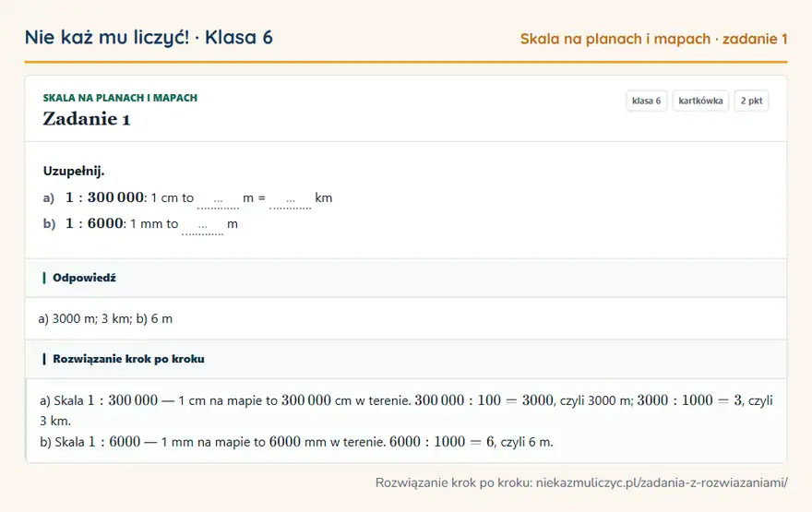Click the answer line 'a) 3000 m; 3 km; b) 6 m'
812x512 pixels.
(105, 318)
